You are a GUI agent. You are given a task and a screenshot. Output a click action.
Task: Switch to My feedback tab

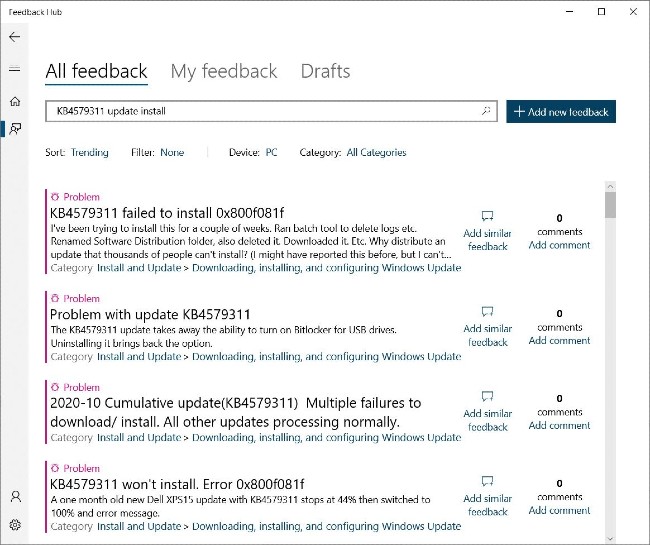tap(224, 71)
